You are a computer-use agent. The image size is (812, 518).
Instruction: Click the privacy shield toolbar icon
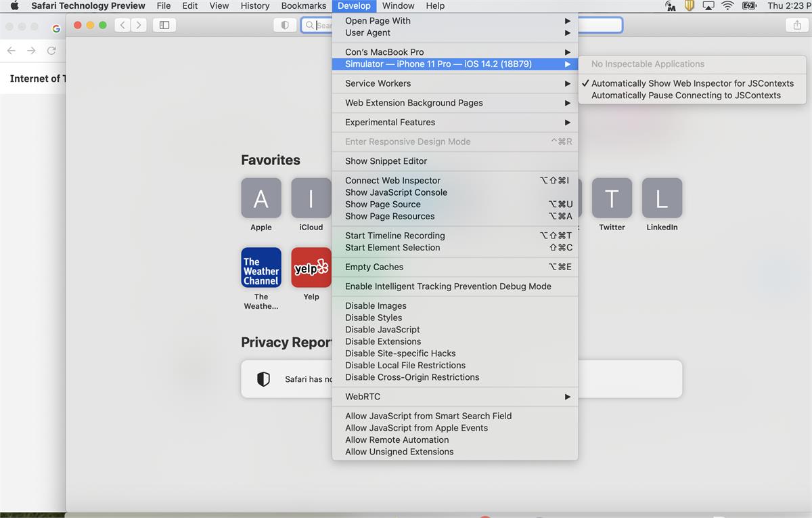coord(285,25)
